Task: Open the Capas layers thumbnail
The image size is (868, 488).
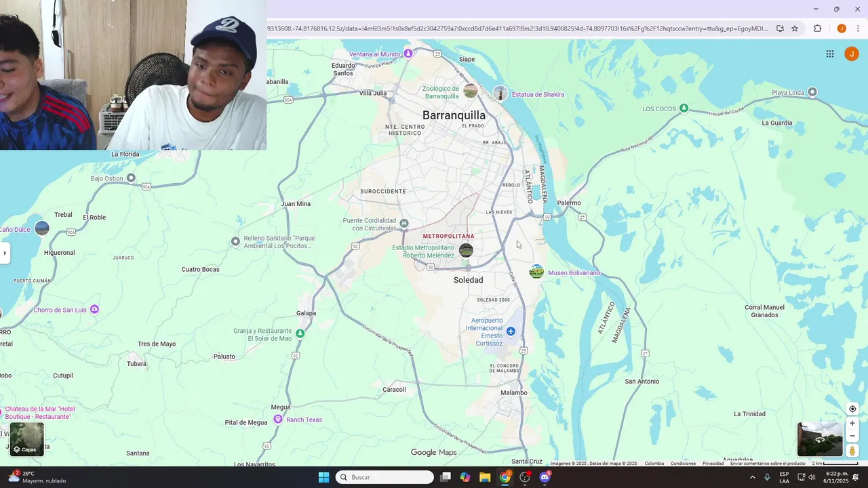Action: pos(26,439)
